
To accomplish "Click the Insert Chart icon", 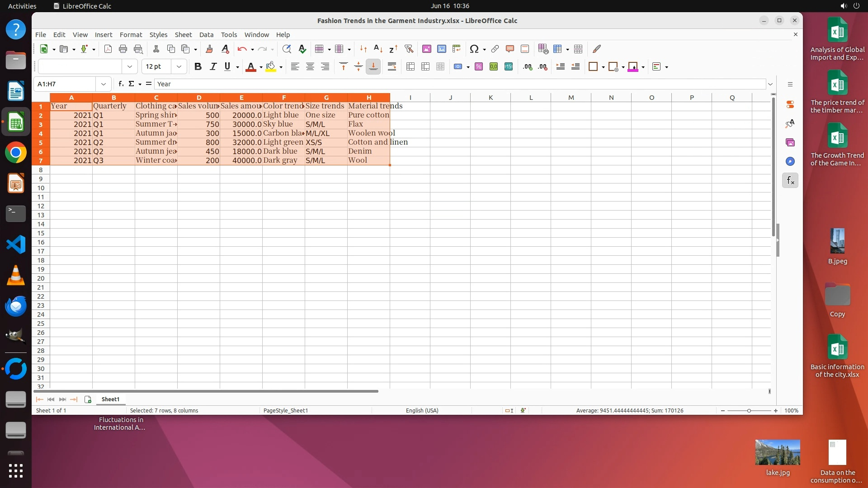I will coord(441,49).
